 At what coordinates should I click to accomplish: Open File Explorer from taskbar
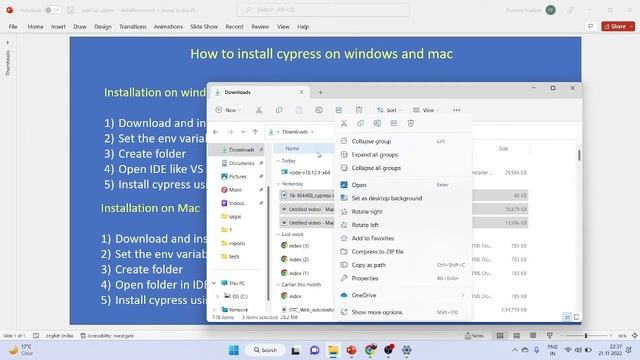(333, 350)
